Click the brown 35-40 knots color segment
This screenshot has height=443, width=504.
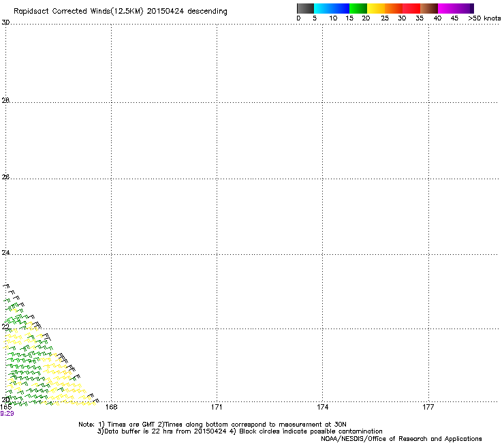[429, 8]
